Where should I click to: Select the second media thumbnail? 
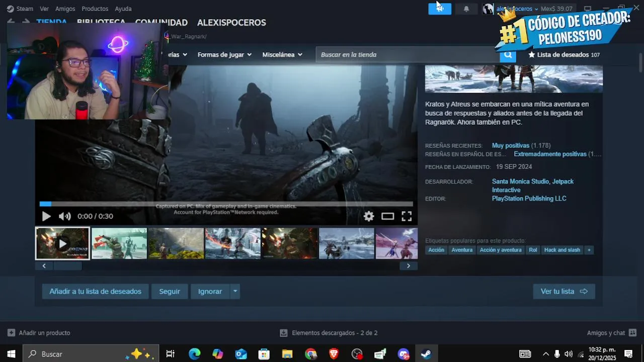point(119,243)
